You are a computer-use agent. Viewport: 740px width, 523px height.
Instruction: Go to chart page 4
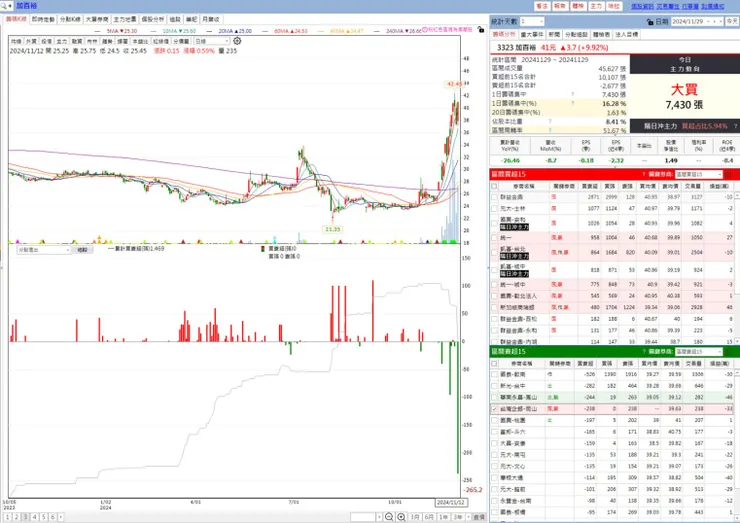[34, 517]
